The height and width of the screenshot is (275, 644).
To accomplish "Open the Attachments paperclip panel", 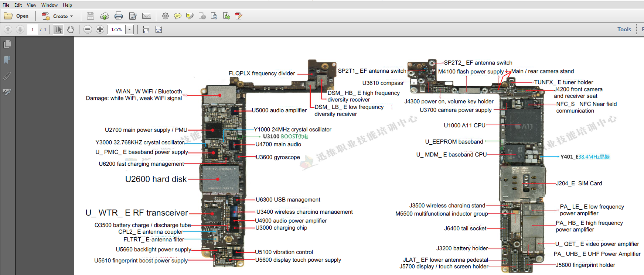I will (7, 76).
